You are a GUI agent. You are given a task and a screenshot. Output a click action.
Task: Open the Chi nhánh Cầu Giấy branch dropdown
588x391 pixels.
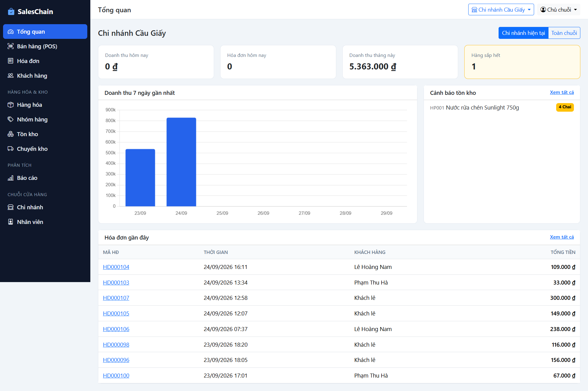pos(501,10)
